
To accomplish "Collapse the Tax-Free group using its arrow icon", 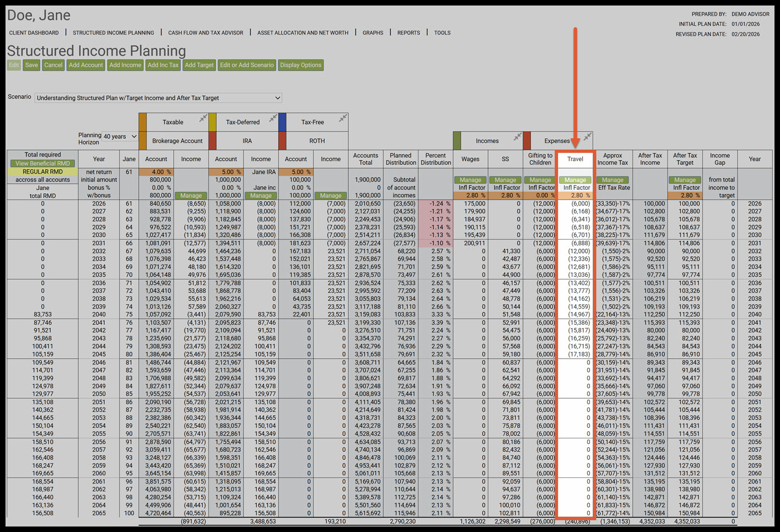I will (x=343, y=118).
